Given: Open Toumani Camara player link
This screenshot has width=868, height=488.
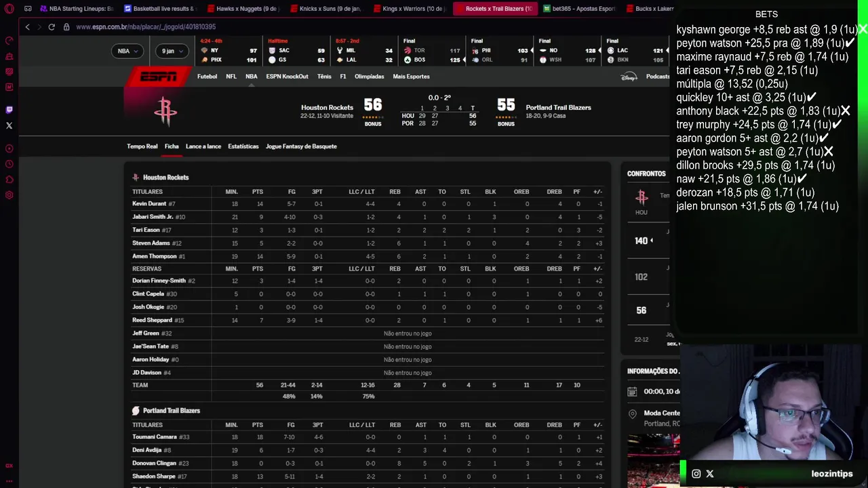Looking at the screenshot, I should pyautogui.click(x=155, y=437).
